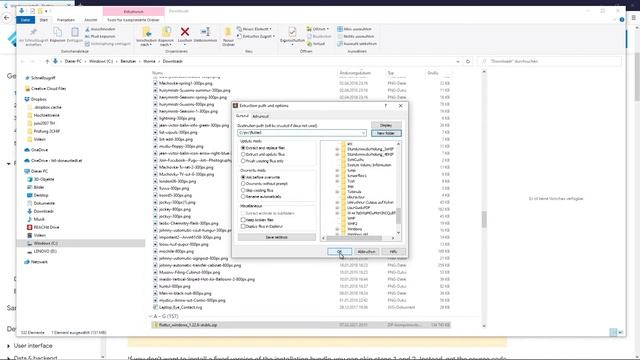Click the Einfügen clipboard icon
This screenshot has height=360, width=640.
pyautogui.click(x=75, y=32)
